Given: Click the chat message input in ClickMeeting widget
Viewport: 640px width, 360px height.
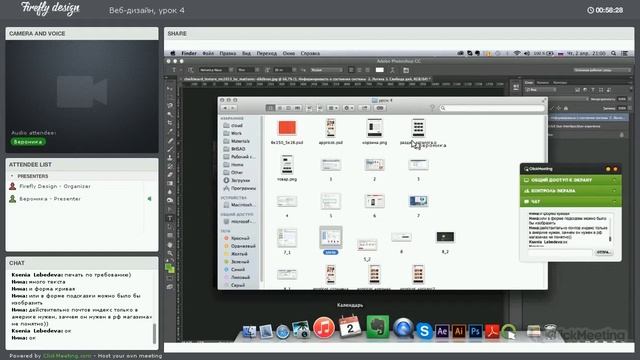Looking at the screenshot, I should [560, 252].
